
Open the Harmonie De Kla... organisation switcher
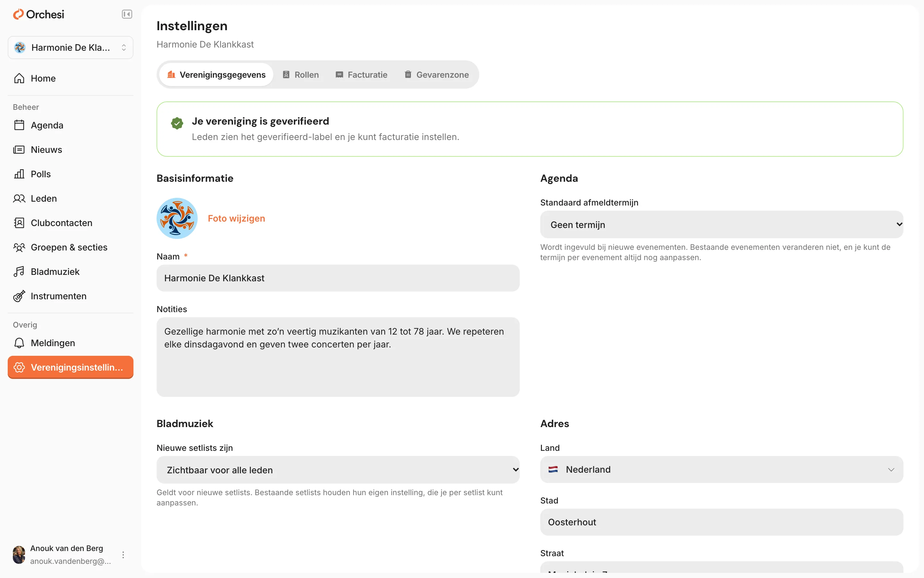tap(71, 48)
